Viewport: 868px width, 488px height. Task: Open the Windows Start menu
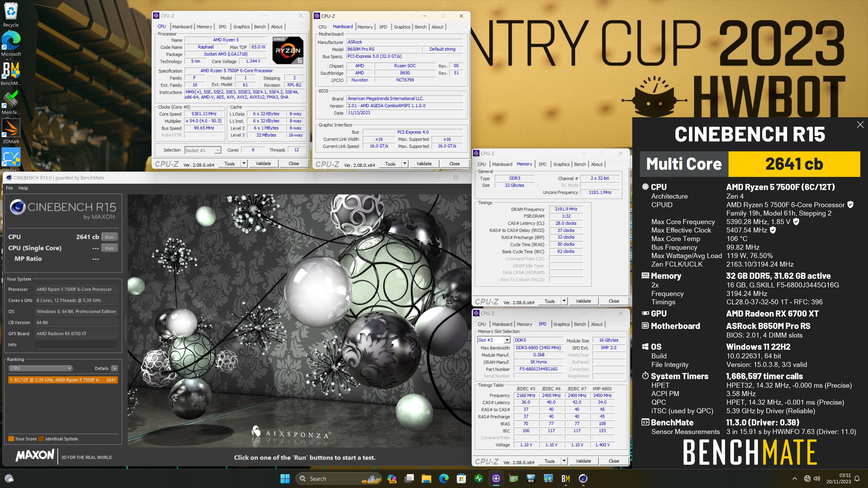point(285,479)
